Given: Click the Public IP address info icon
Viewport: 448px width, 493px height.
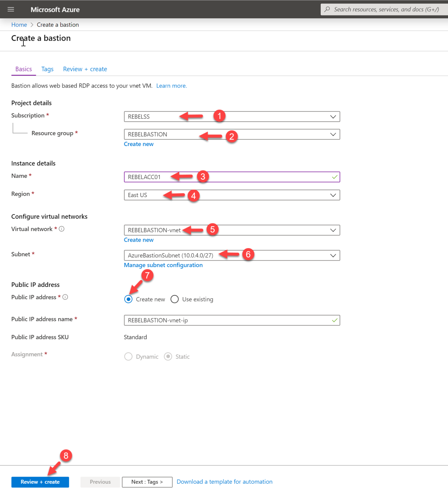Looking at the screenshot, I should point(65,297).
